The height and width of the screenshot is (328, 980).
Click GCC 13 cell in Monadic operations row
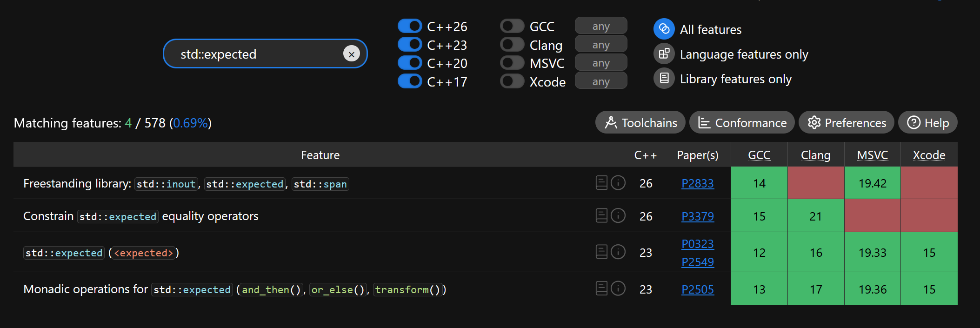point(759,289)
